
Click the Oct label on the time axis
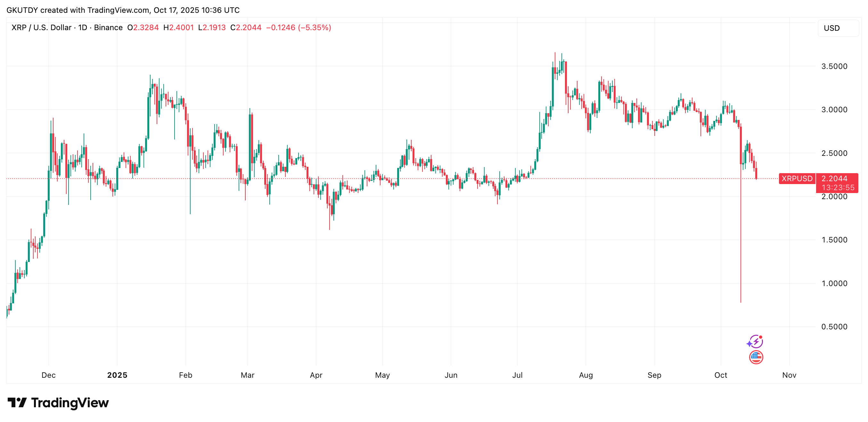pyautogui.click(x=720, y=375)
